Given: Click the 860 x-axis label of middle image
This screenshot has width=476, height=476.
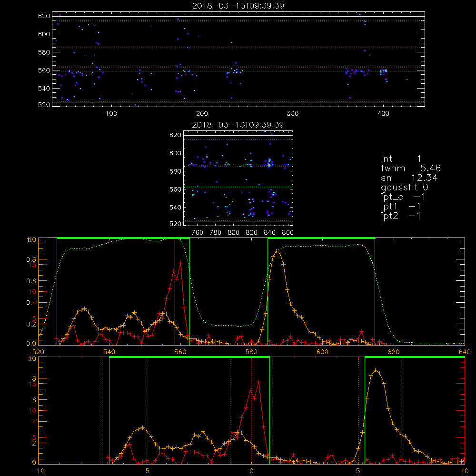Looking at the screenshot, I should [x=288, y=233].
